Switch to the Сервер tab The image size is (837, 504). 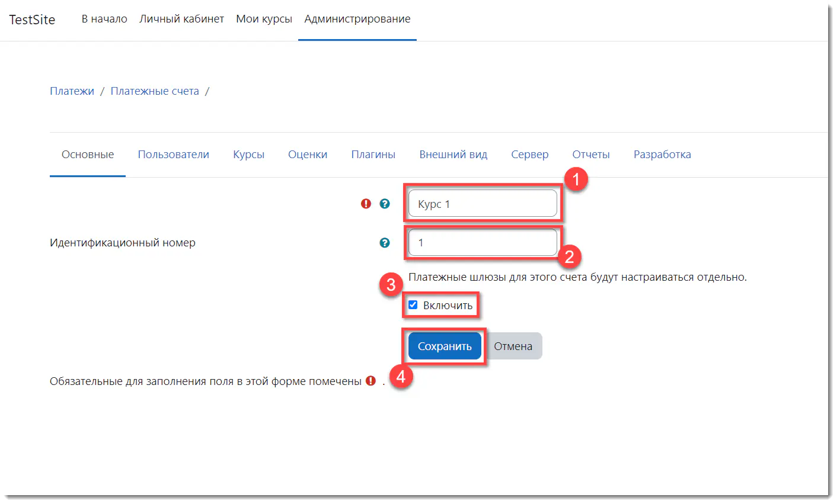pyautogui.click(x=529, y=155)
